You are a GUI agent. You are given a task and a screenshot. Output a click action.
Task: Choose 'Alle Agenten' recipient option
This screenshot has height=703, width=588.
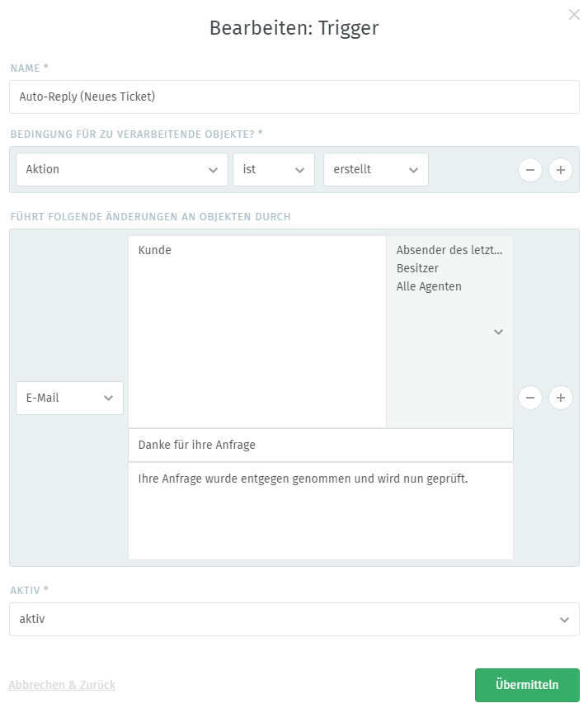(429, 286)
